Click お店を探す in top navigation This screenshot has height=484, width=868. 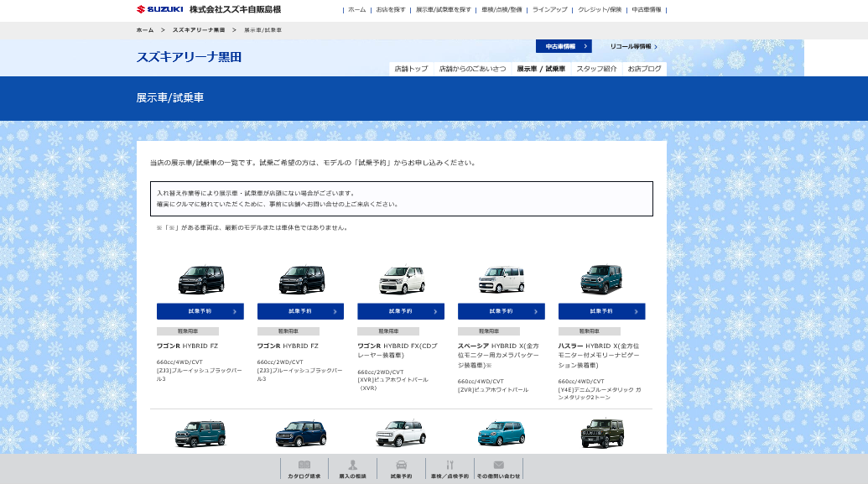(391, 9)
